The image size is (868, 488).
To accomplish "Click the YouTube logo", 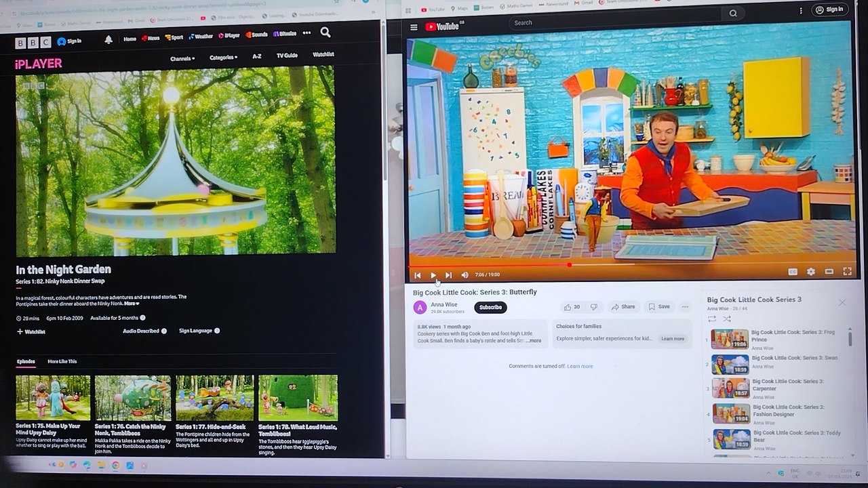I will pos(444,26).
